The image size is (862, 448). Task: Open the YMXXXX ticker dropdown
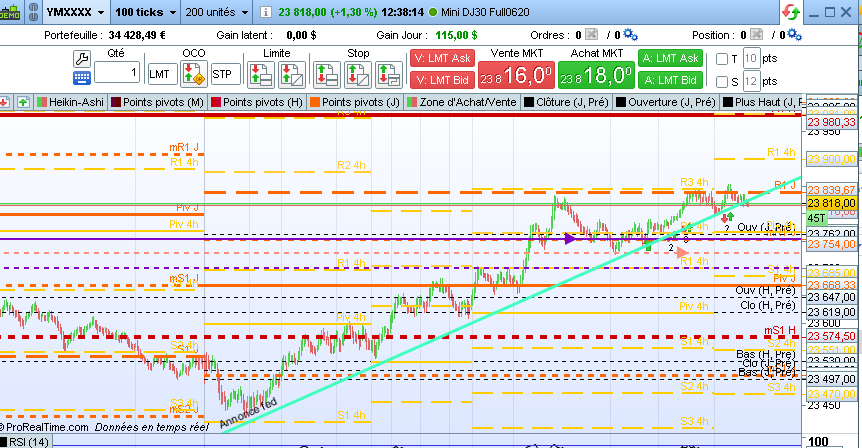click(x=75, y=12)
